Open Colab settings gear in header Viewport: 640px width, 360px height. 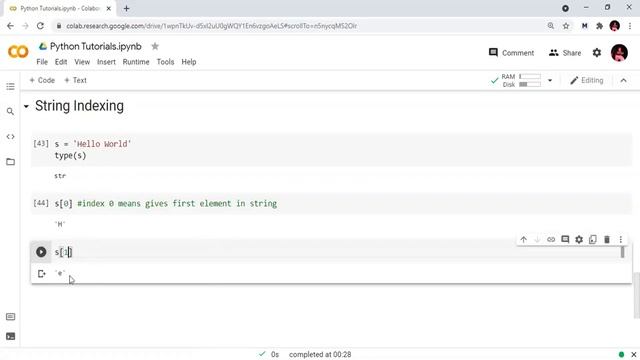click(x=597, y=53)
